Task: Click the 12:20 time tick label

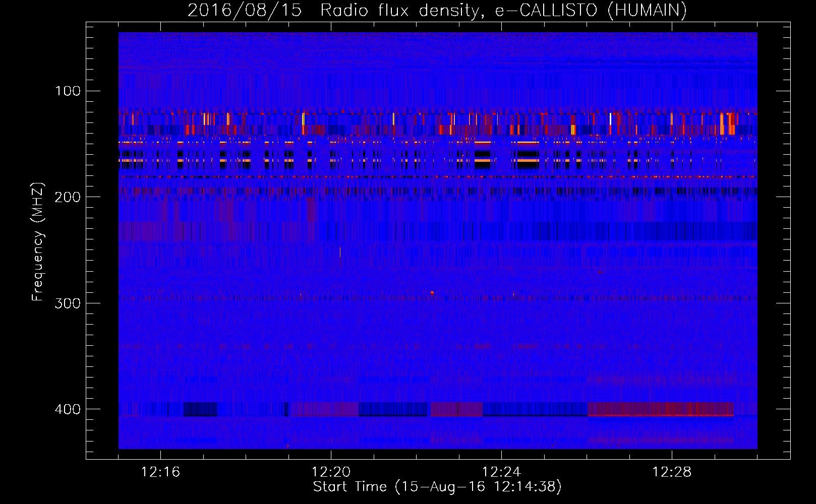Action: click(x=331, y=472)
